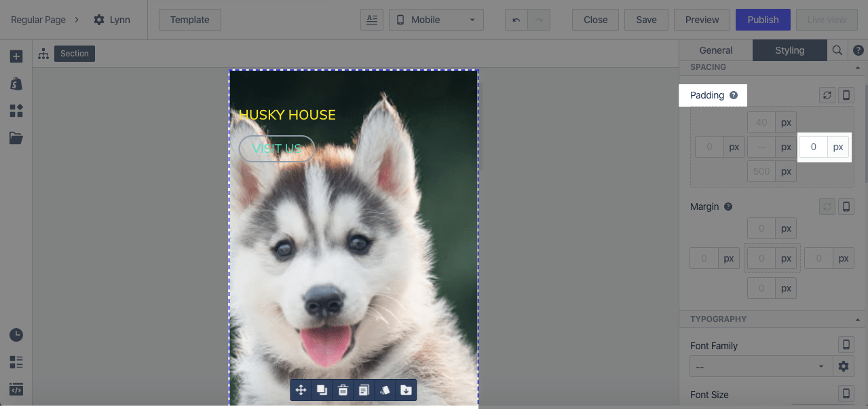The image size is (868, 409).
Task: Click the hierarchy tree icon beside Section
Action: (x=43, y=54)
